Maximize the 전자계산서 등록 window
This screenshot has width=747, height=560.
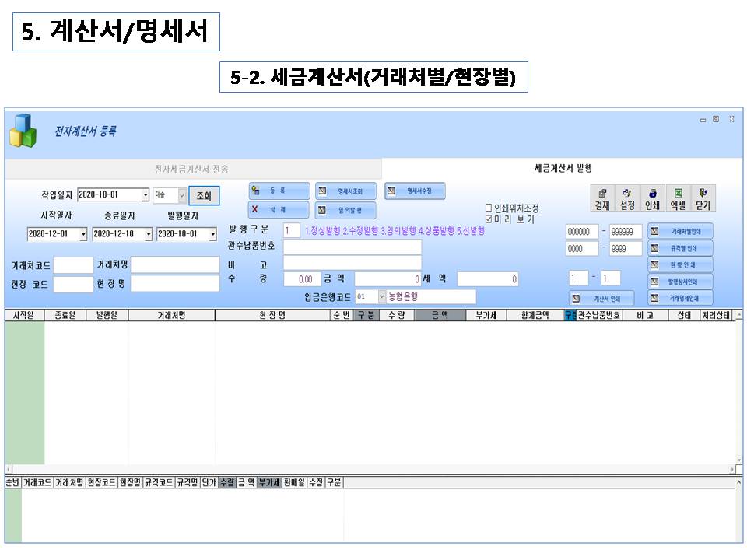tap(716, 119)
